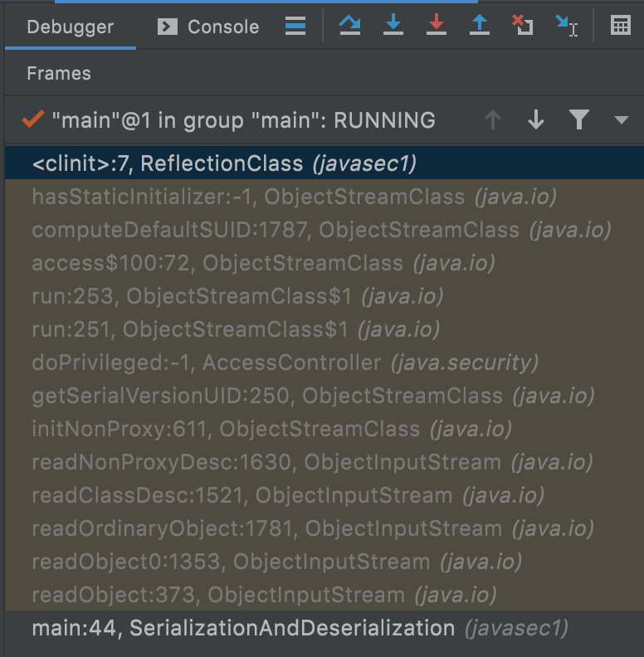Click the Step Into icon
Screen dimensions: 644x657
[x=393, y=26]
